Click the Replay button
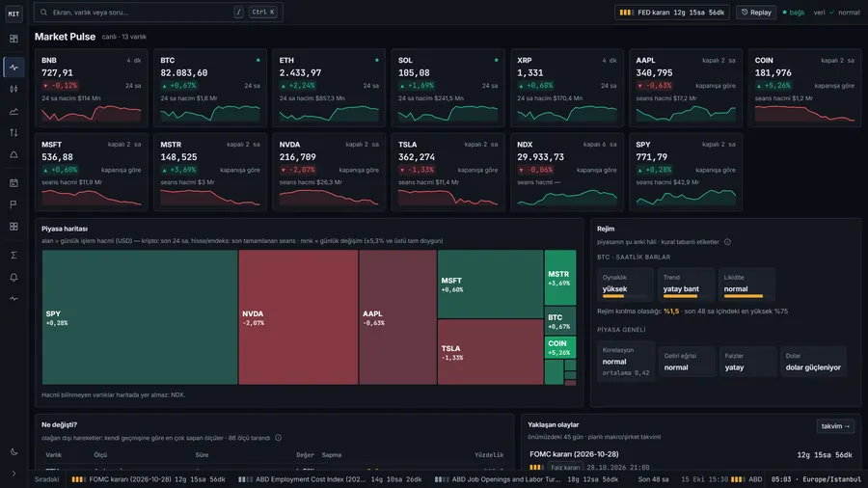Screen dimensions: 868x488 pos(755,13)
